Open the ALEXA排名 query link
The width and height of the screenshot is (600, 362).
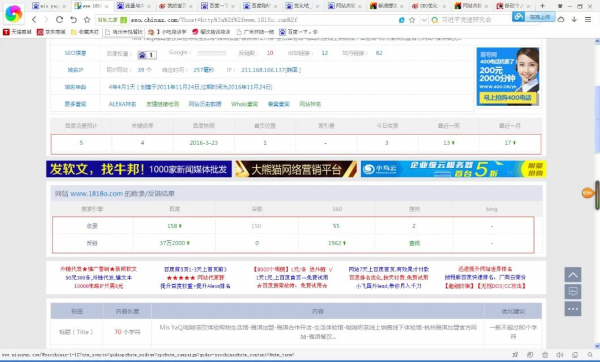(122, 104)
